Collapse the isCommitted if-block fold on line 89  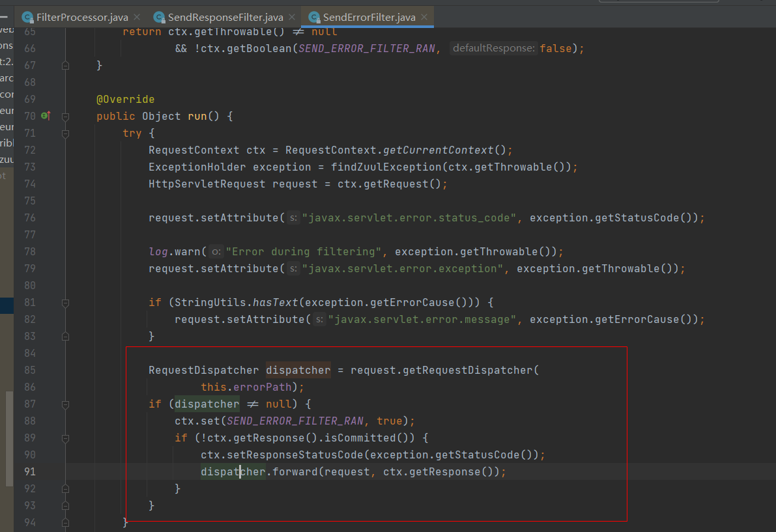65,438
